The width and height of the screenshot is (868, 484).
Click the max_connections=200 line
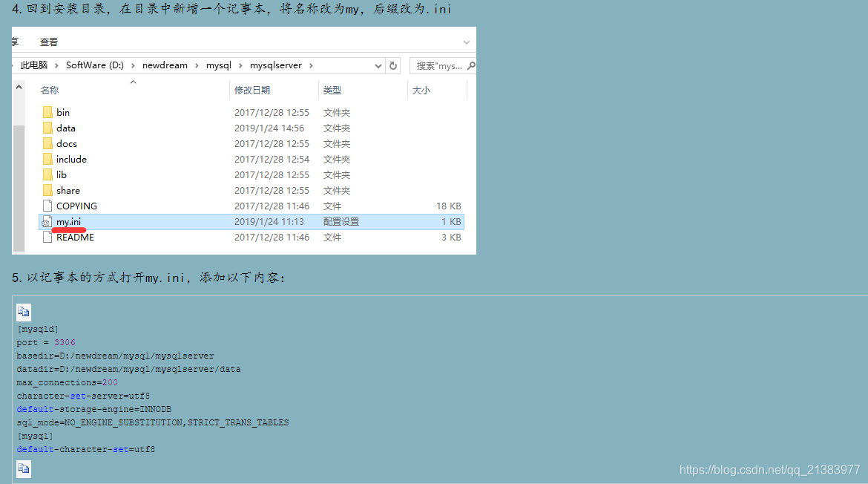[x=67, y=382]
